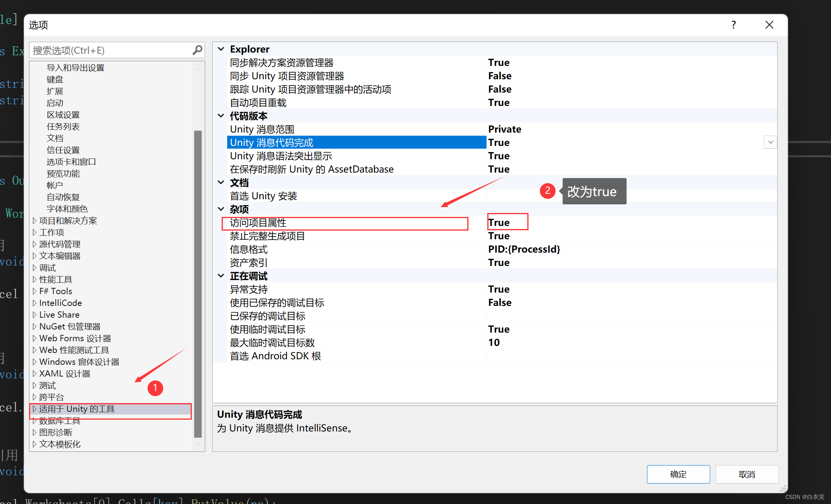This screenshot has height=504, width=831.
Task: Click the help question mark icon
Action: pos(733,25)
